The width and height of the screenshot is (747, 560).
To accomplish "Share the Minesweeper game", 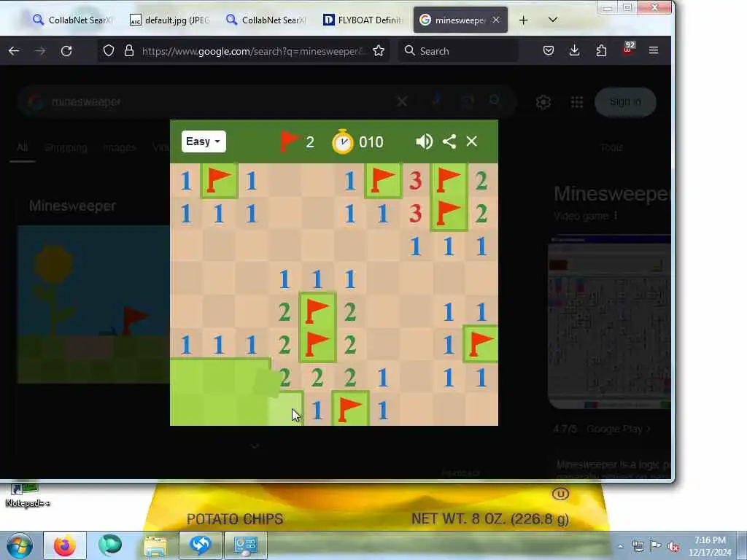I will (x=449, y=141).
